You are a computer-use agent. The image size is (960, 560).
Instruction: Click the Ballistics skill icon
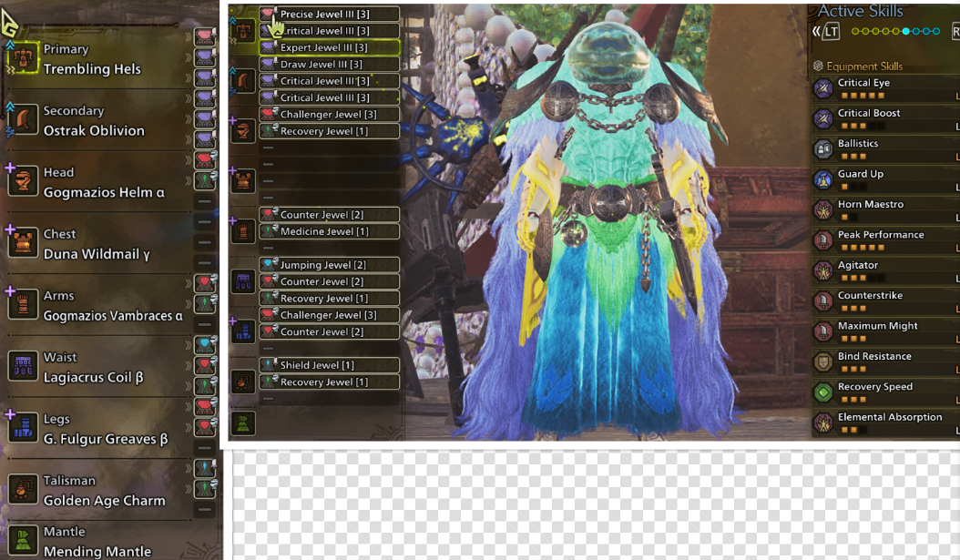coord(822,149)
